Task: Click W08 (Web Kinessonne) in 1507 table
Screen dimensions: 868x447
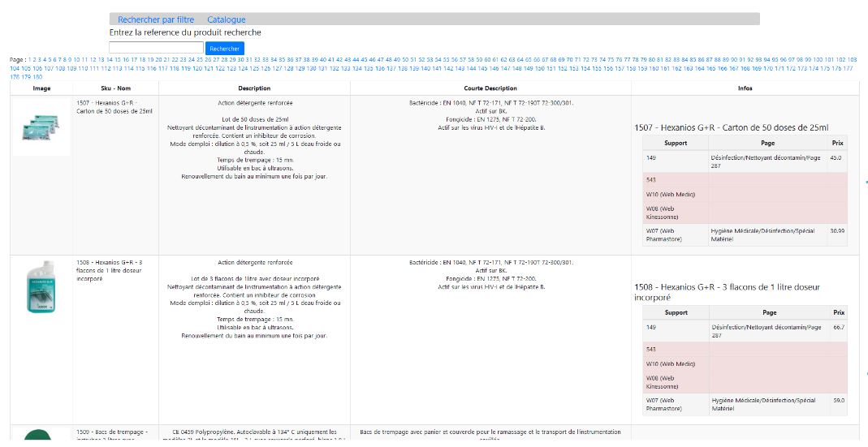Action: point(662,213)
